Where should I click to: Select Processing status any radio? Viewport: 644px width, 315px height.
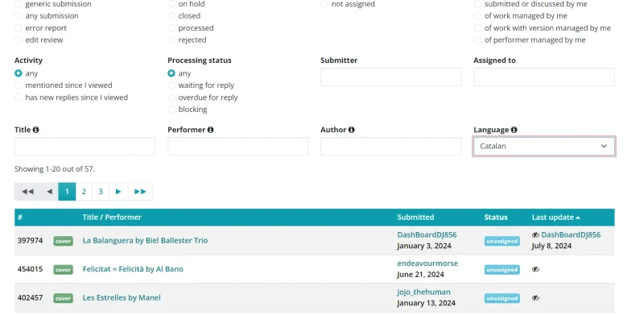tap(171, 73)
